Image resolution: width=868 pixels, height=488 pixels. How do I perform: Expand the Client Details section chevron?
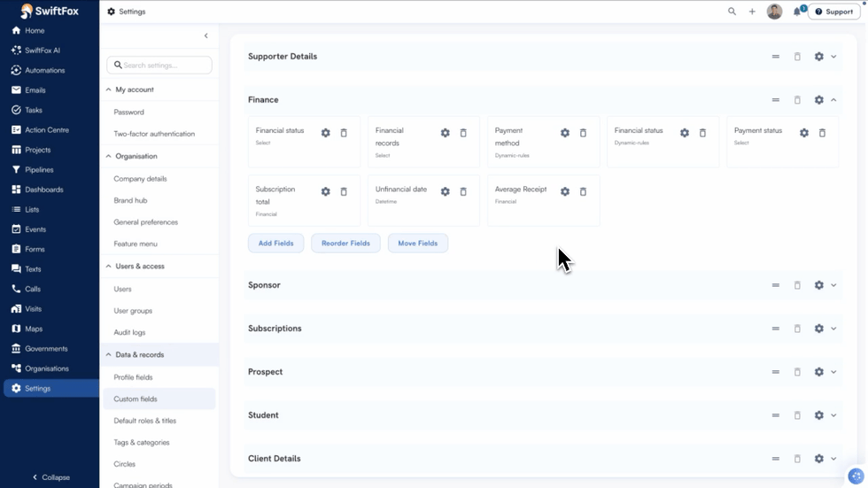(x=833, y=459)
